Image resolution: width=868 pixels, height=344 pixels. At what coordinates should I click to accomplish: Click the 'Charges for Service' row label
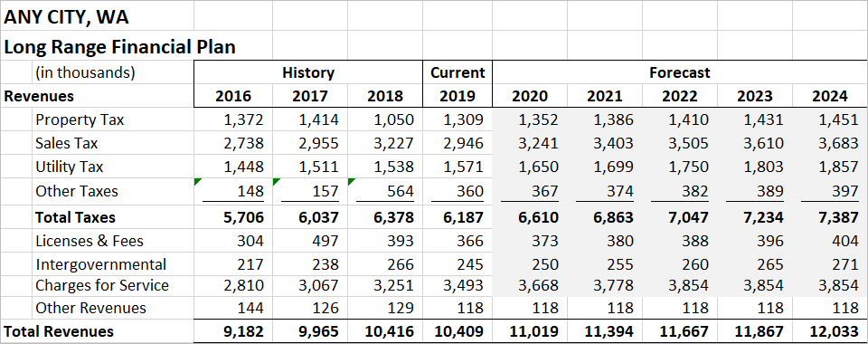pos(102,285)
